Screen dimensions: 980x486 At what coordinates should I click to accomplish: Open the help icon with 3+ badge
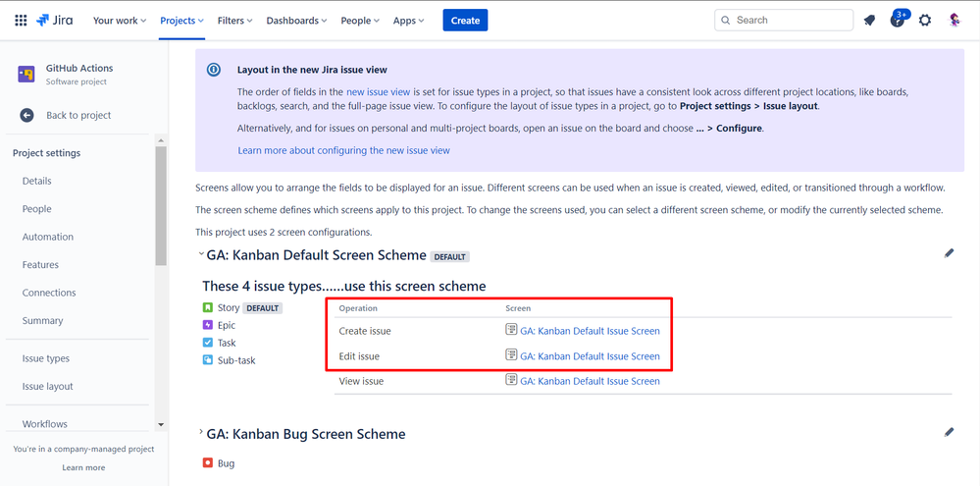[x=898, y=20]
